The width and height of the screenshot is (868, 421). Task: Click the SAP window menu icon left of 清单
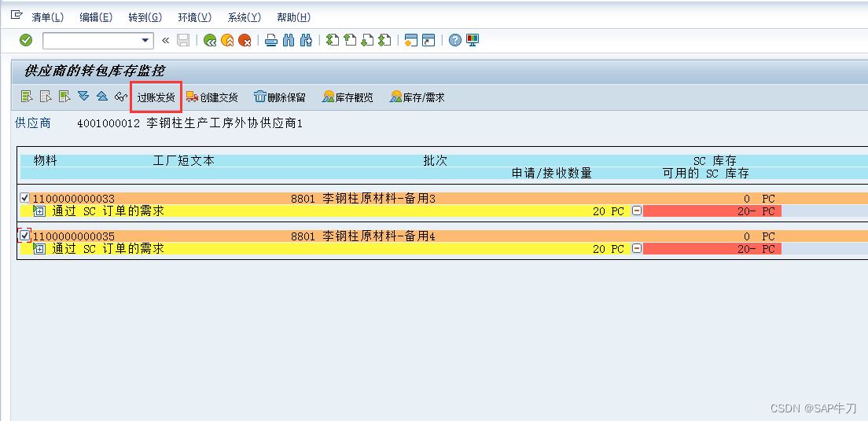pos(17,15)
